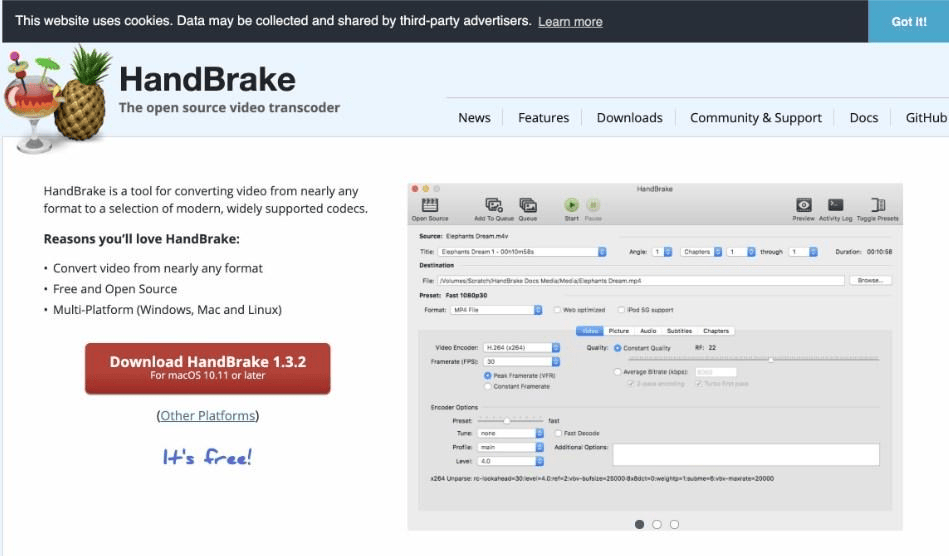Click the Average Bitrate kbps value field
The width and height of the screenshot is (949, 556).
coord(715,371)
